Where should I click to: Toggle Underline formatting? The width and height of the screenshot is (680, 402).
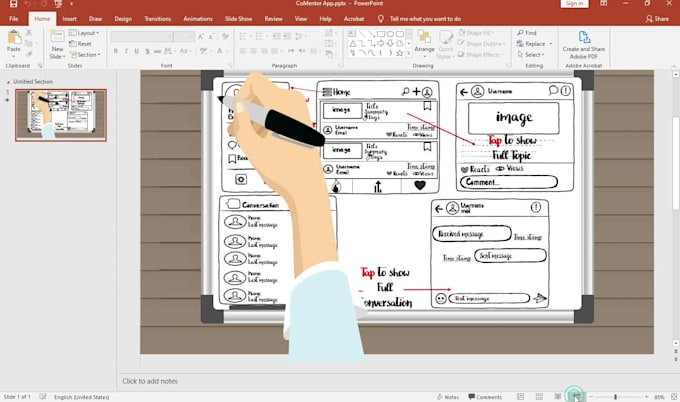click(x=136, y=51)
